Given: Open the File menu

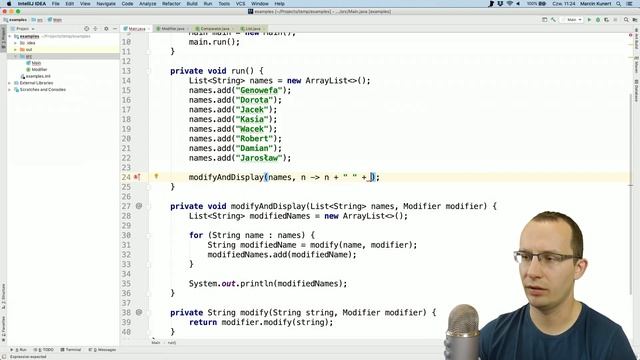Looking at the screenshot, I should coord(56,4).
